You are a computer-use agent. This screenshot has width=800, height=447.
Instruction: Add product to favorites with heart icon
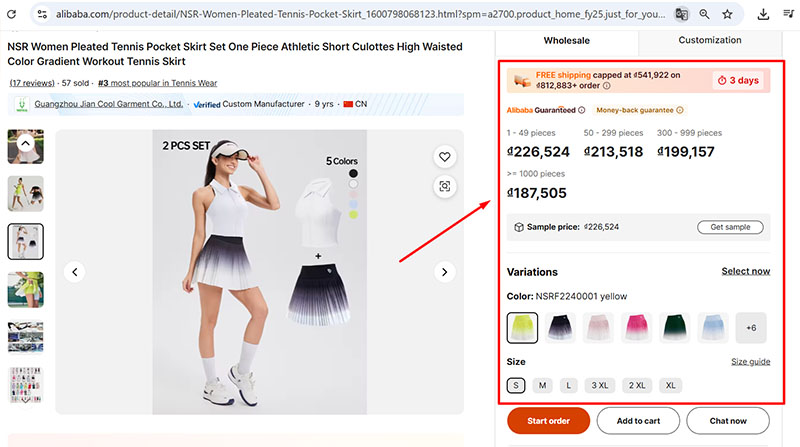click(x=445, y=156)
